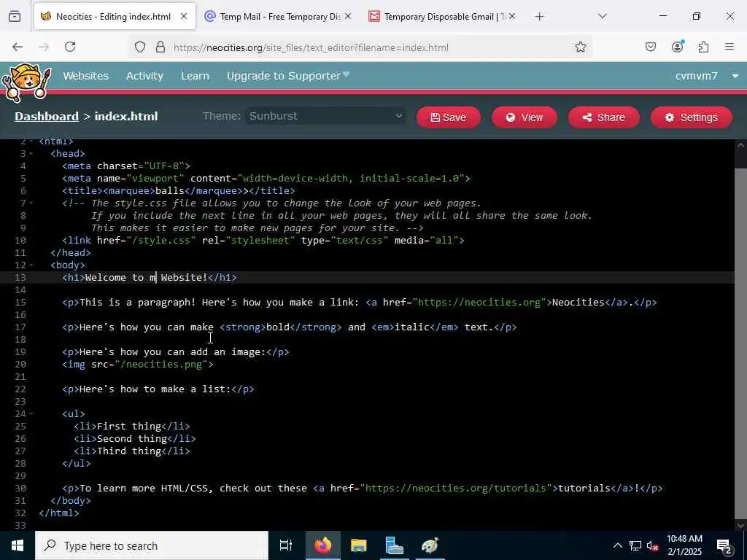
Task: Close the Temporary Disposable Gmail tab
Action: [511, 16]
